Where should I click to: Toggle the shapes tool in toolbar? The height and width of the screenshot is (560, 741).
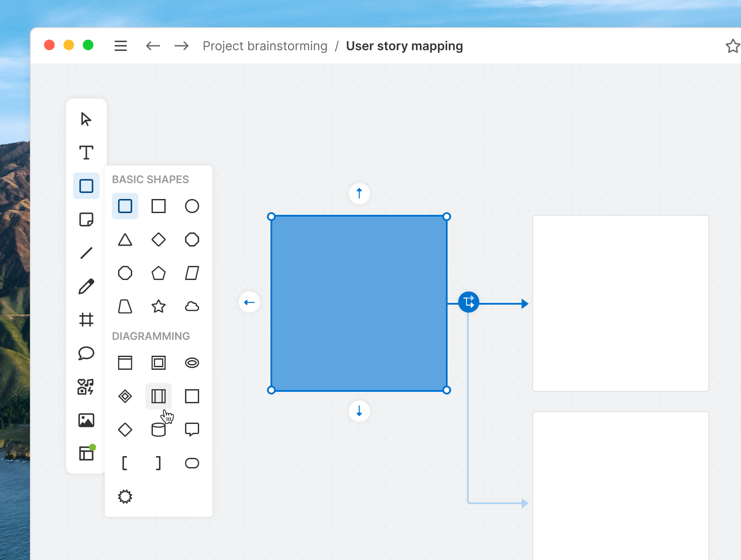coord(86,186)
